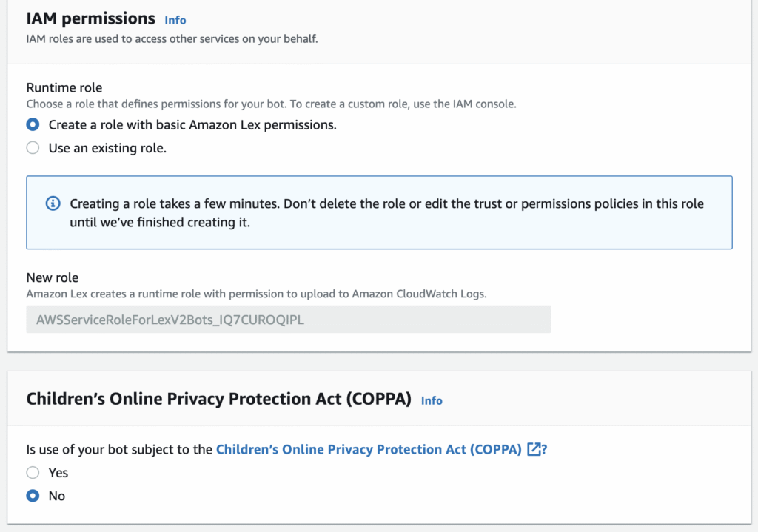Select the No radio button for COPPA
This screenshot has height=532, width=758.
(33, 496)
